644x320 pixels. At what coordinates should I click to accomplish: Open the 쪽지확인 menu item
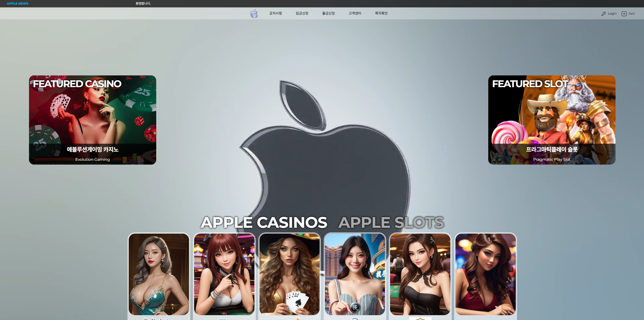[381, 13]
